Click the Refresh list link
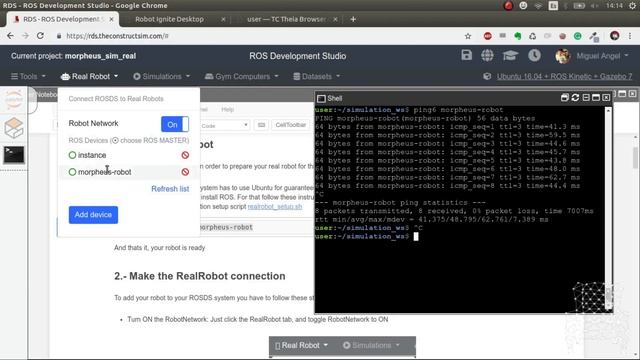The height and width of the screenshot is (360, 640). pyautogui.click(x=170, y=189)
